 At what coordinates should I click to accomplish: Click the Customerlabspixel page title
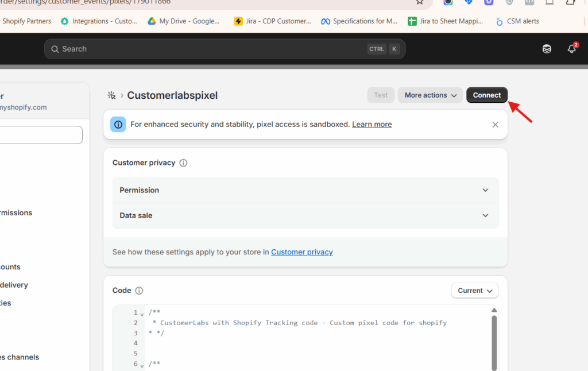click(172, 95)
